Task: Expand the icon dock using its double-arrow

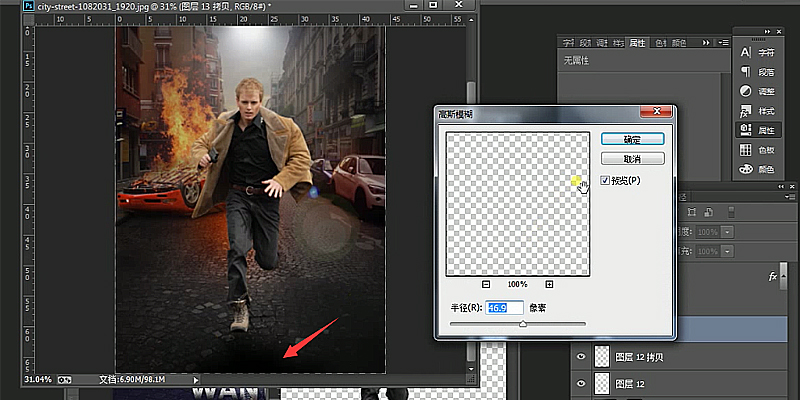Action: pos(767,31)
